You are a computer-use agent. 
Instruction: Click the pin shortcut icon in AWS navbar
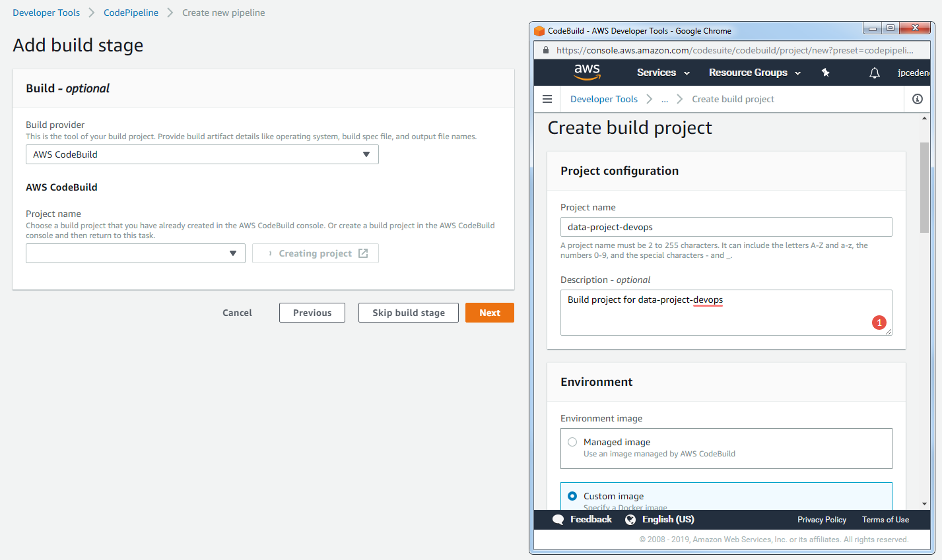pyautogui.click(x=825, y=73)
